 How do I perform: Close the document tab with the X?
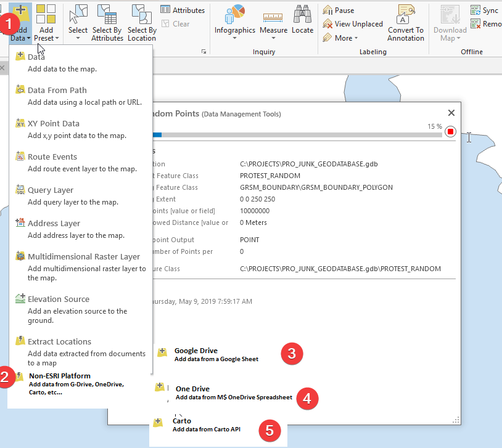pyautogui.click(x=2, y=68)
